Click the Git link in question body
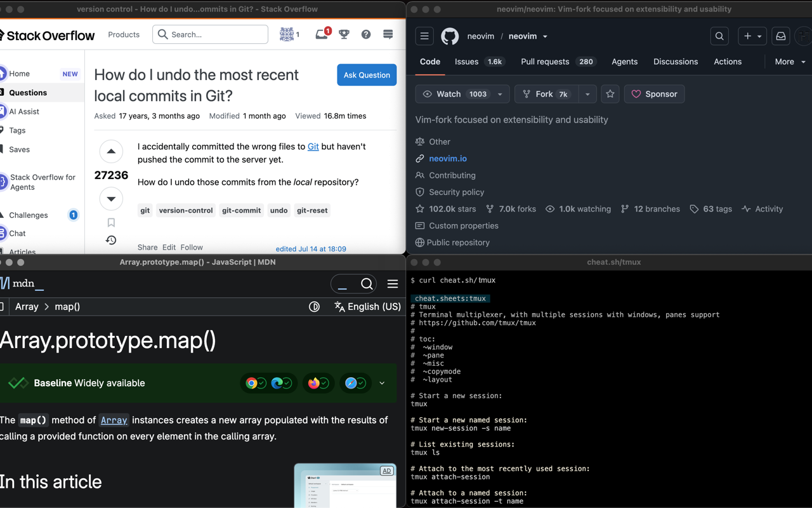Viewport: 812px width, 508px height. click(x=313, y=147)
